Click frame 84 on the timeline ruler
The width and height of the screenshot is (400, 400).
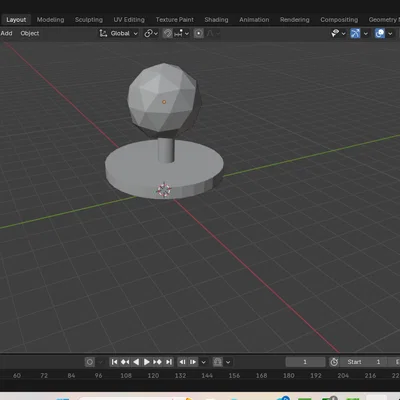tap(71, 376)
